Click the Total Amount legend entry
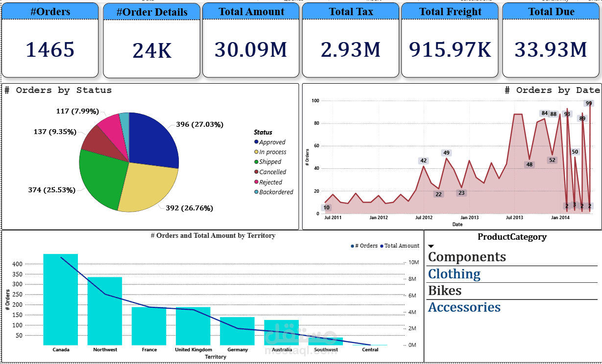This screenshot has width=602, height=364. click(399, 246)
